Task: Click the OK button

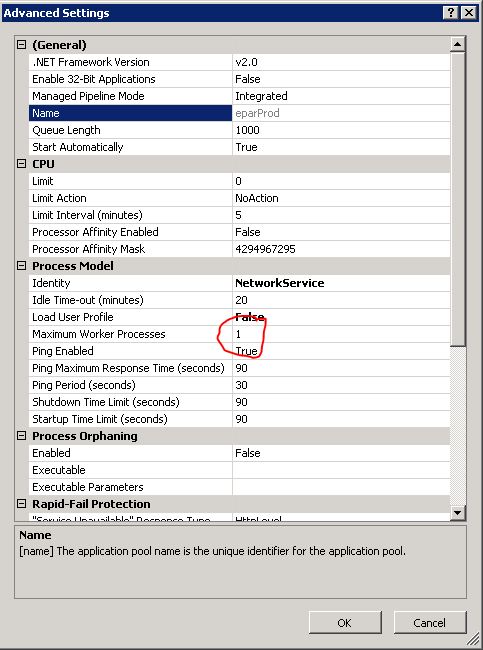Action: tap(345, 623)
